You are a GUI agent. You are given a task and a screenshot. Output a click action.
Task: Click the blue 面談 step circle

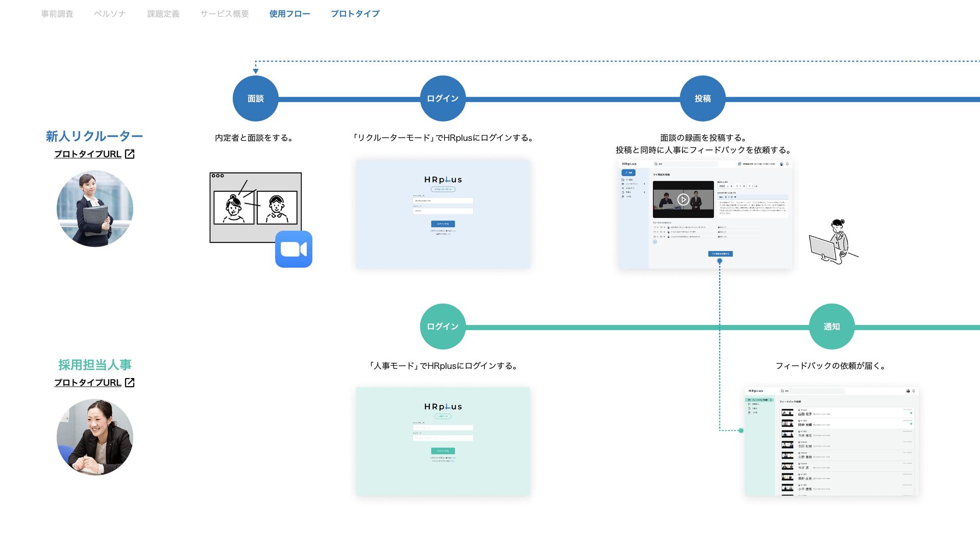tap(256, 98)
